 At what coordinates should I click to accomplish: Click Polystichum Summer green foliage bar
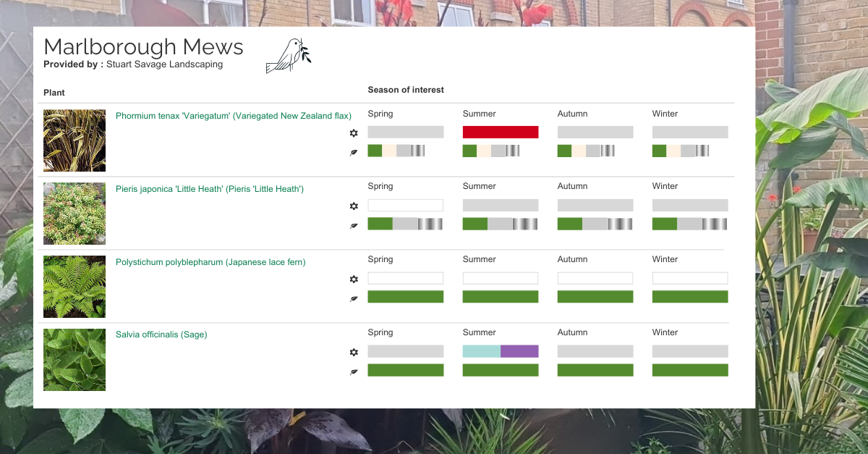tap(501, 297)
